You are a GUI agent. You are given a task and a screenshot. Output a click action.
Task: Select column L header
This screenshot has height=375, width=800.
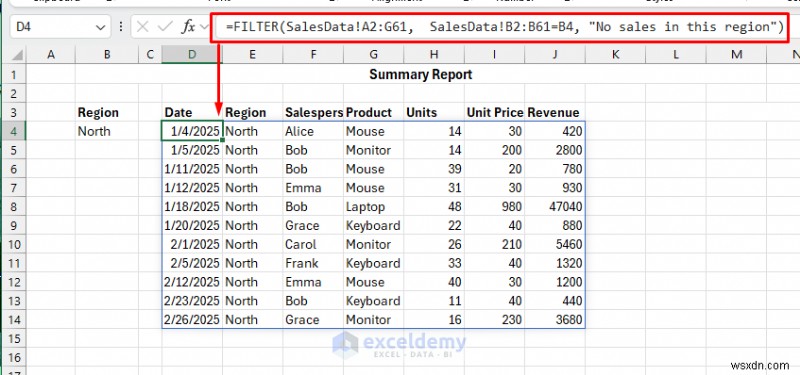pos(676,55)
